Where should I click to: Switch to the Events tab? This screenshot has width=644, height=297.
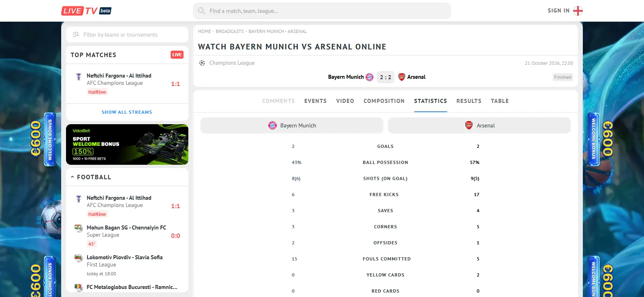[x=316, y=101]
